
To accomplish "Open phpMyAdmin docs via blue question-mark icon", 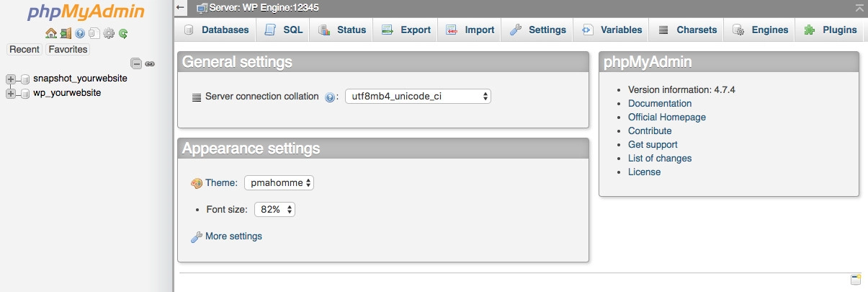I will (x=80, y=33).
